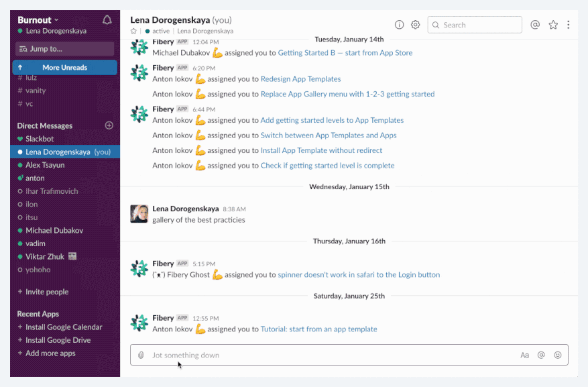The height and width of the screenshot is (387, 588).
Task: Open link Getting Started B — start from App Store
Action: click(345, 53)
